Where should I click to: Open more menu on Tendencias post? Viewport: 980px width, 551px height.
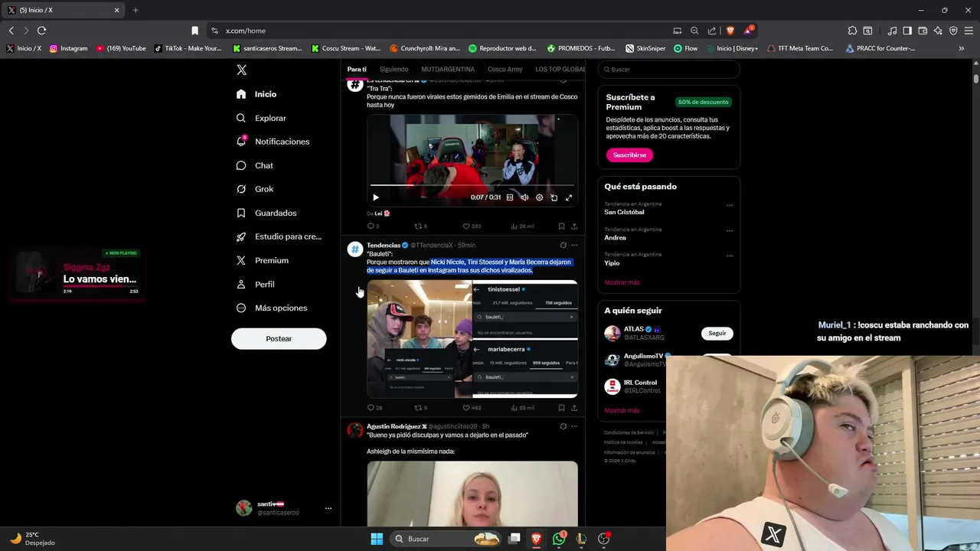(574, 245)
